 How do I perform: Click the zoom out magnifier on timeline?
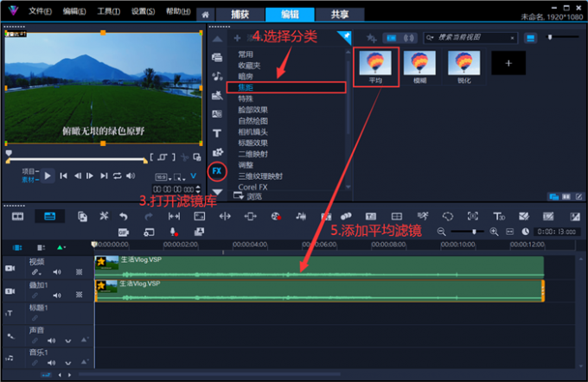coord(442,232)
